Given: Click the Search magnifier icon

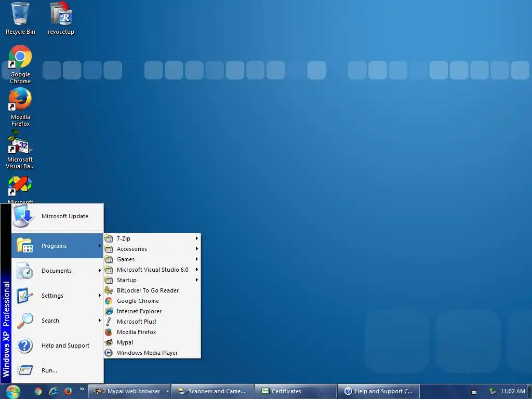Looking at the screenshot, I should click(x=25, y=321).
